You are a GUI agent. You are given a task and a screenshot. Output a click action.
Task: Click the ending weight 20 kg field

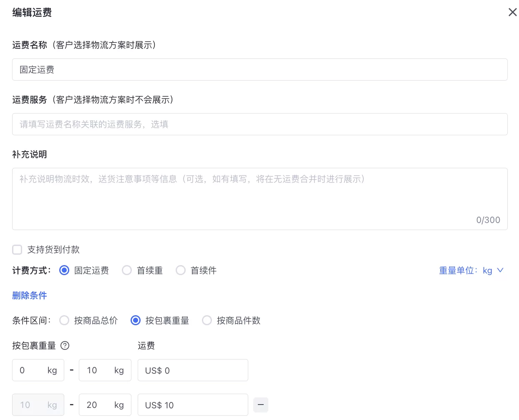tap(96, 405)
